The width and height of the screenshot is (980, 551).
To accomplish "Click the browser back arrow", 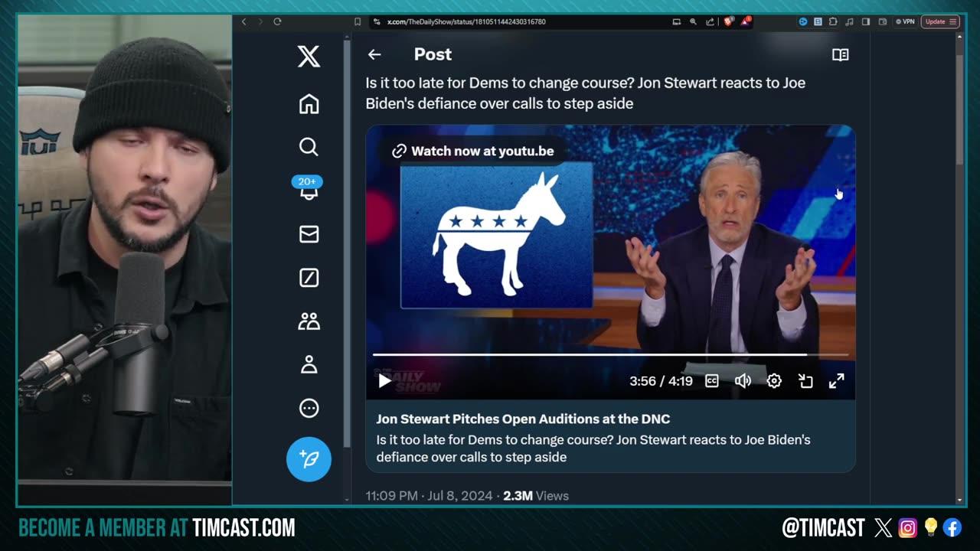I will point(244,21).
